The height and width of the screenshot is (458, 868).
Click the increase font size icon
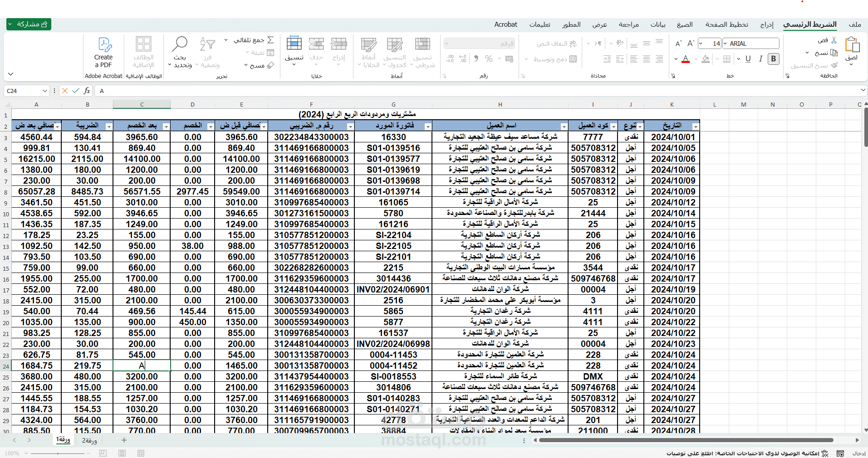tap(691, 44)
